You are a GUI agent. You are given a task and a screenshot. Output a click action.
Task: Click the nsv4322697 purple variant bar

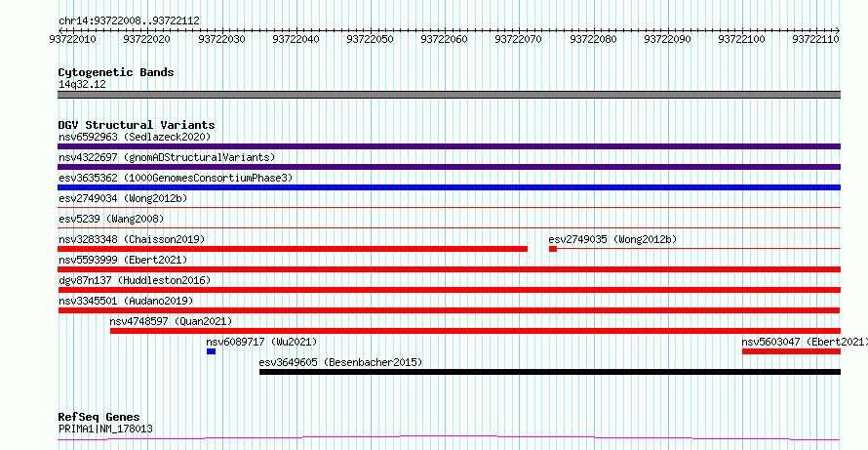coord(449,167)
